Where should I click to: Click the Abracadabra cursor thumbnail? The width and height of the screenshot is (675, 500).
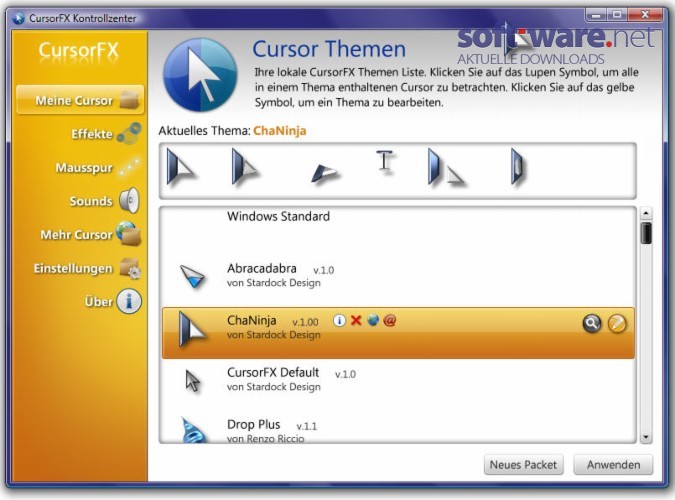[x=192, y=276]
